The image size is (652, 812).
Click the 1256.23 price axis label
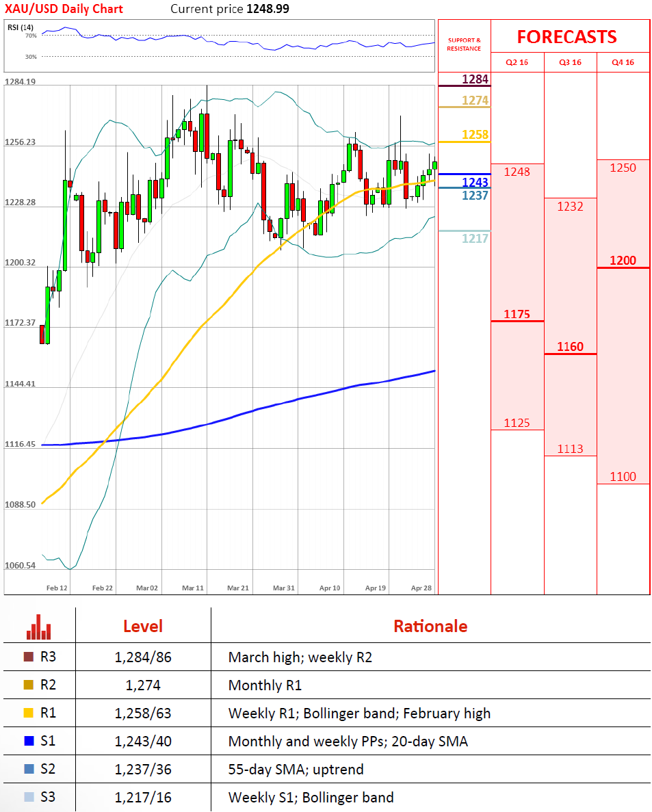[21, 142]
